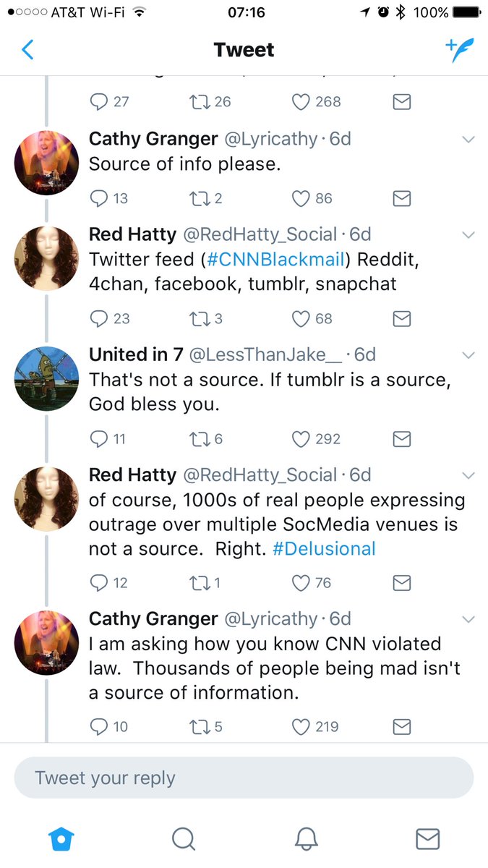Screen dimensions: 488x868
Task: Expand options chevron on Cathy Granger's first tweet
Action: tap(468, 139)
